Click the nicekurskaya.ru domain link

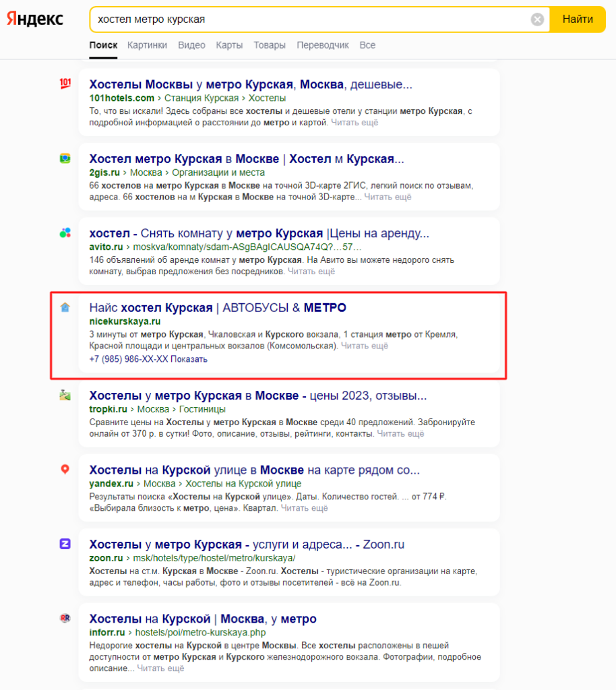click(125, 321)
